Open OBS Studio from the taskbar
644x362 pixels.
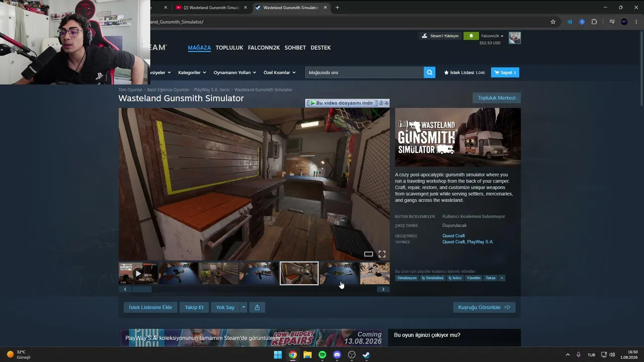click(x=352, y=354)
